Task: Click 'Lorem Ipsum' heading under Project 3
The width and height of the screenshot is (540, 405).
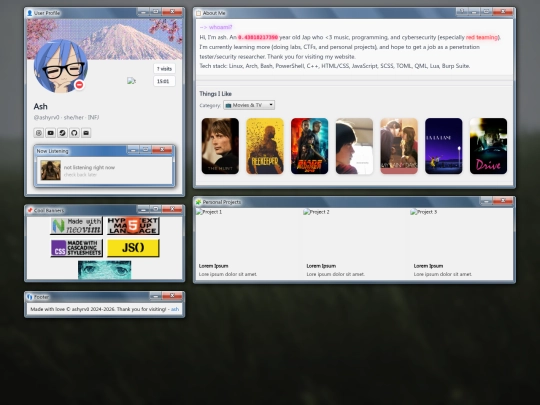Action: click(428, 266)
